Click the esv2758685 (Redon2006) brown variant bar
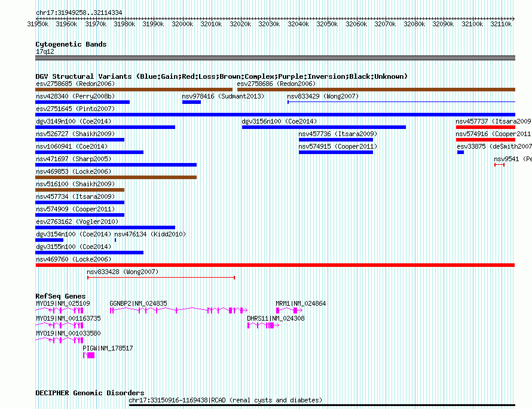Screen dimensions: 532x409 click(134, 90)
